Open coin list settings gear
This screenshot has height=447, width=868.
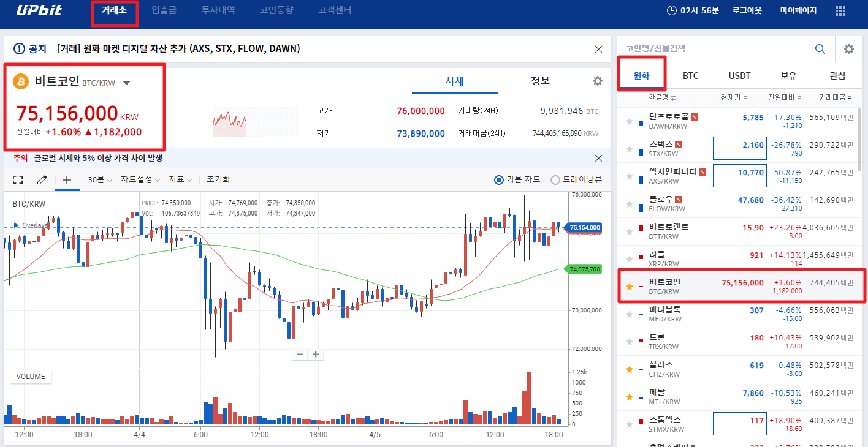pyautogui.click(x=849, y=49)
